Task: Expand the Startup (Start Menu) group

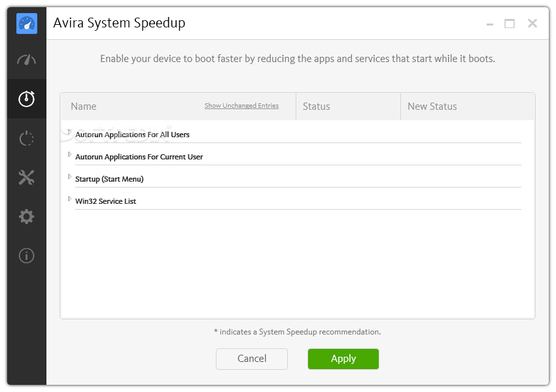Action: (69, 176)
